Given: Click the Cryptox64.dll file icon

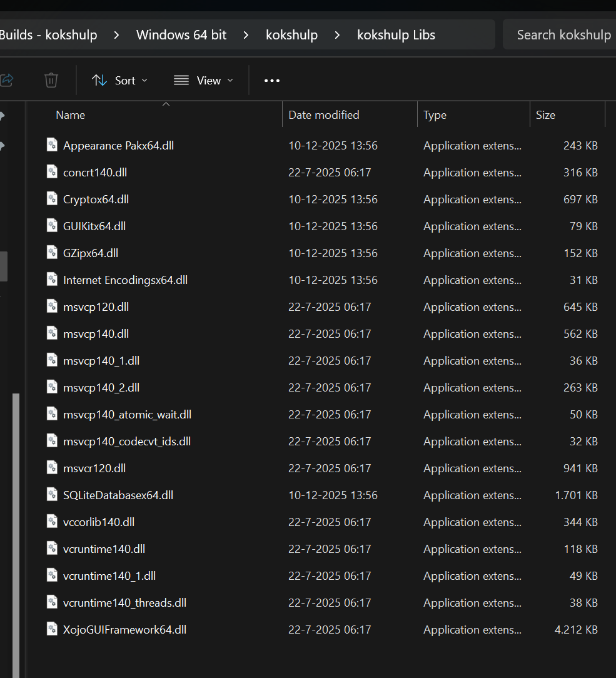Looking at the screenshot, I should tap(53, 199).
